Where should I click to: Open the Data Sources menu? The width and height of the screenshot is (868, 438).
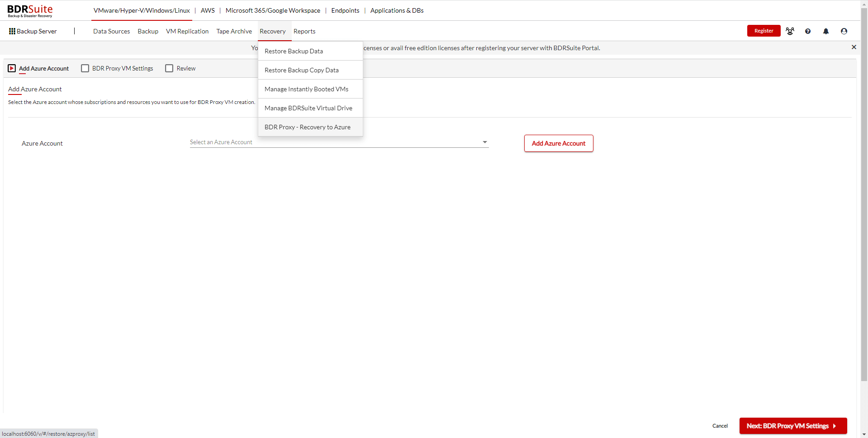point(111,31)
